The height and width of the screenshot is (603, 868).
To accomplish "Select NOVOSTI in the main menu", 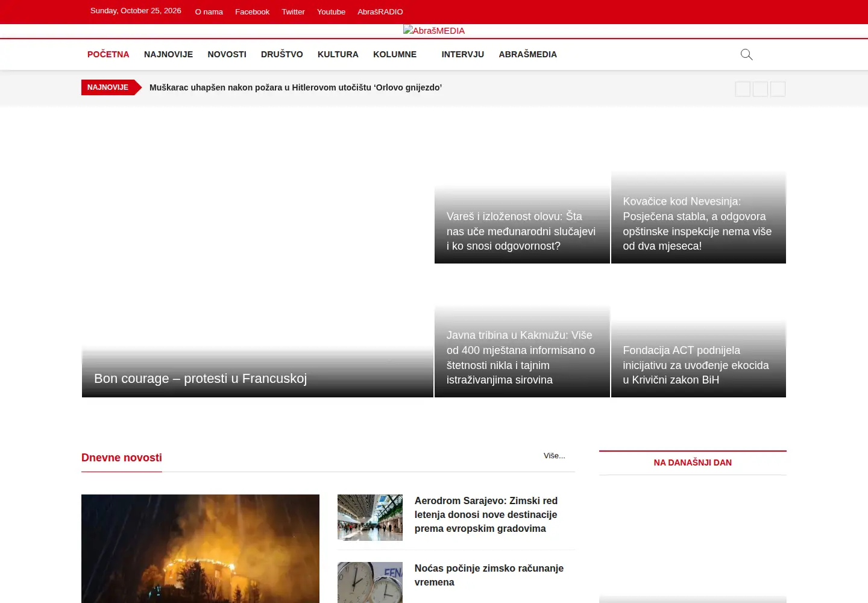I will tap(227, 54).
